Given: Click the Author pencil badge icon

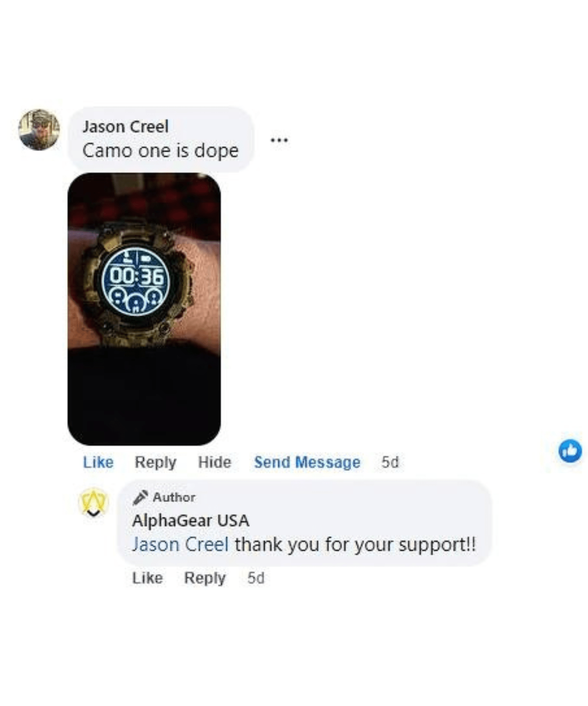Looking at the screenshot, I should (140, 497).
